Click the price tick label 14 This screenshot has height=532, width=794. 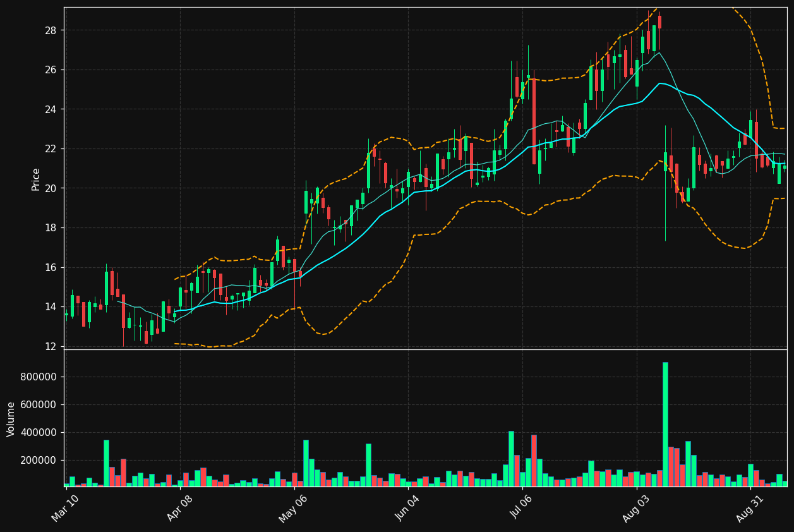(51, 307)
